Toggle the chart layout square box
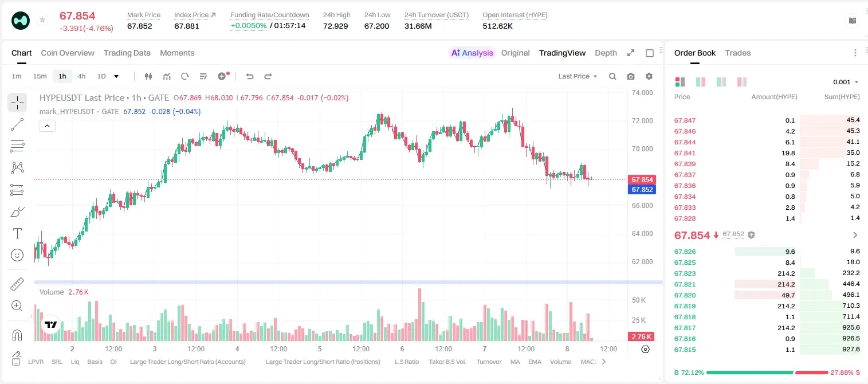 (649, 53)
